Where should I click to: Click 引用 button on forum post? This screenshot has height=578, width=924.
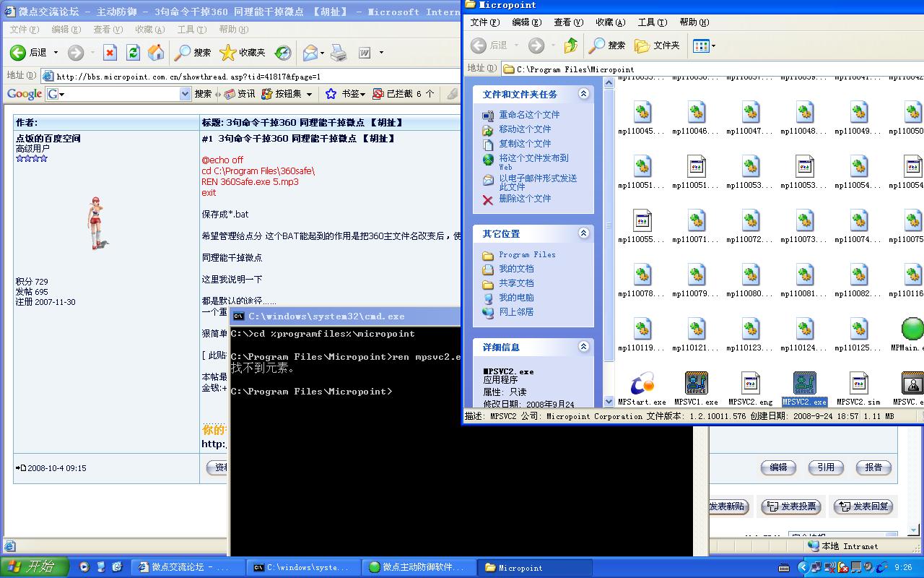826,467
